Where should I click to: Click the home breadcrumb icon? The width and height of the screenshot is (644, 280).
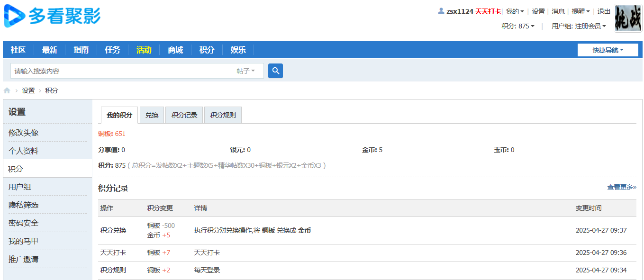pos(7,90)
